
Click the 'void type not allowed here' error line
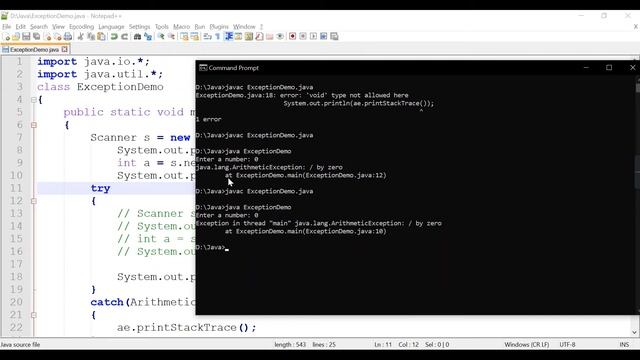[x=302, y=95]
